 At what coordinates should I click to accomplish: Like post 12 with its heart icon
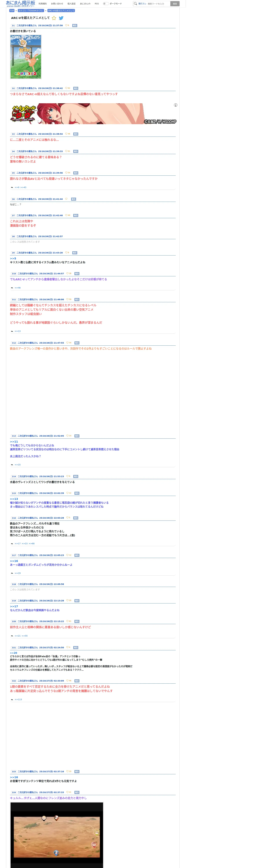[67, 343]
